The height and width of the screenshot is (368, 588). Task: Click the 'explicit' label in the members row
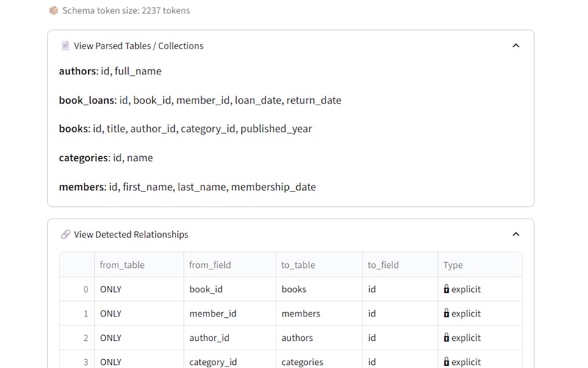tap(466, 314)
